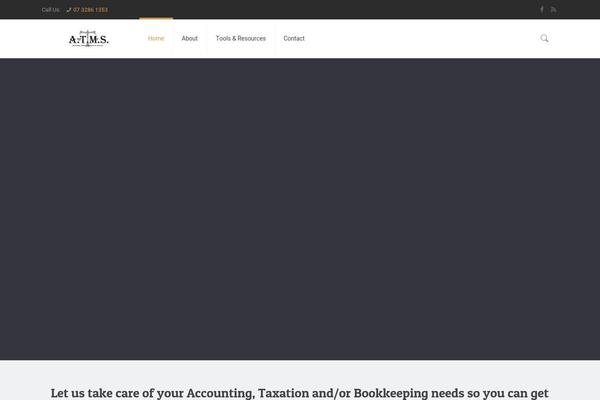Image resolution: width=600 pixels, height=400 pixels.
Task: Call the phone number 07 3286 1353
Action: (x=90, y=10)
